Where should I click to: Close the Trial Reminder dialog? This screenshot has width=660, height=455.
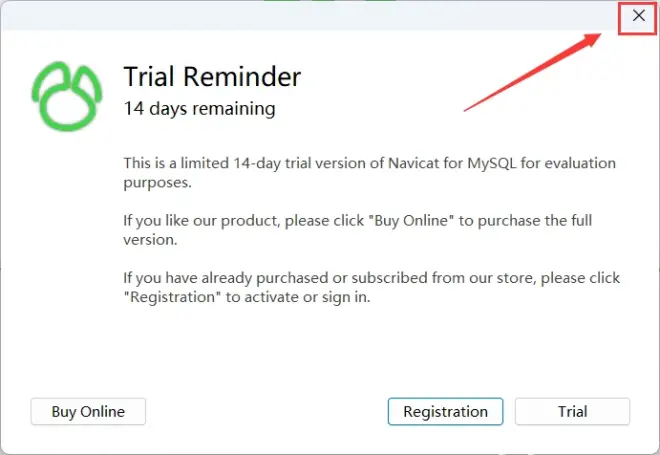coord(639,16)
